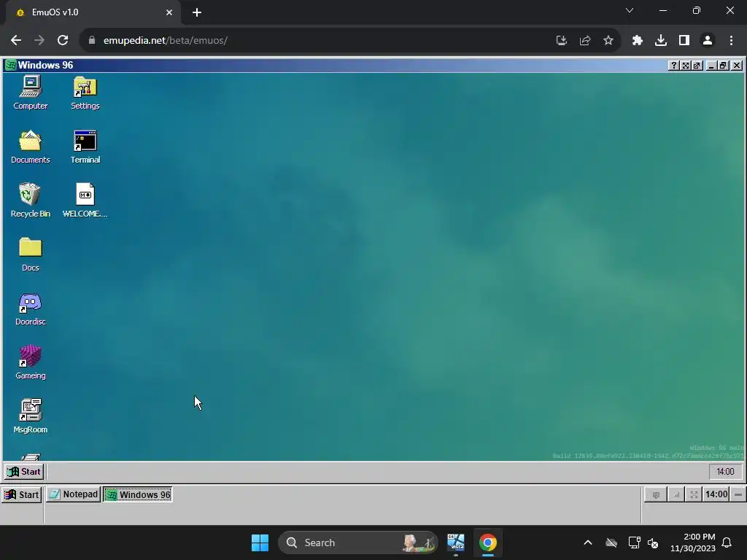Click the Windows muted volume tray icon
Viewport: 747px width, 560px height.
pos(653,542)
